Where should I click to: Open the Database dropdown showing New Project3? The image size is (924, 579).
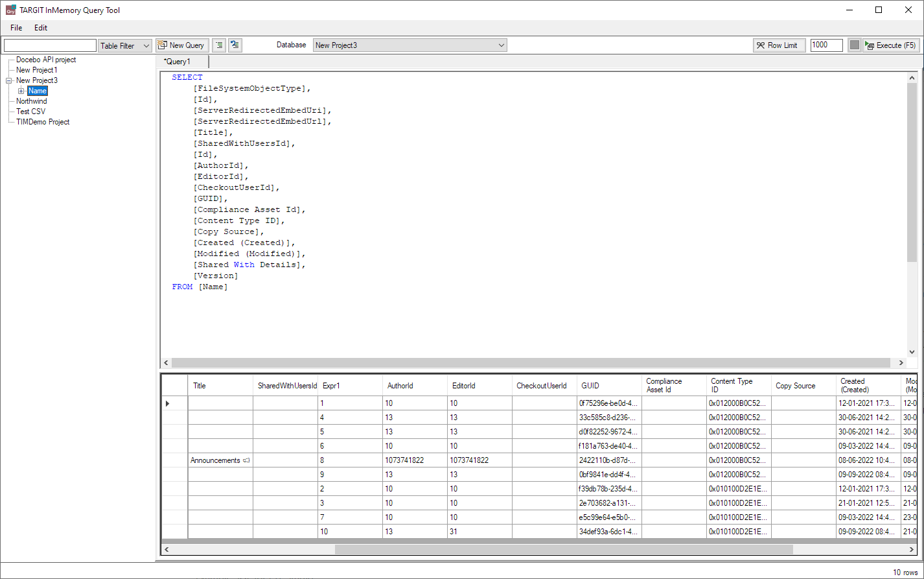pyautogui.click(x=410, y=45)
